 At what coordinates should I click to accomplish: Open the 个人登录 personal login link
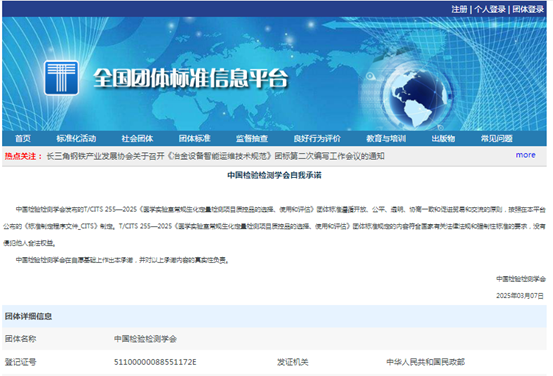tap(490, 9)
